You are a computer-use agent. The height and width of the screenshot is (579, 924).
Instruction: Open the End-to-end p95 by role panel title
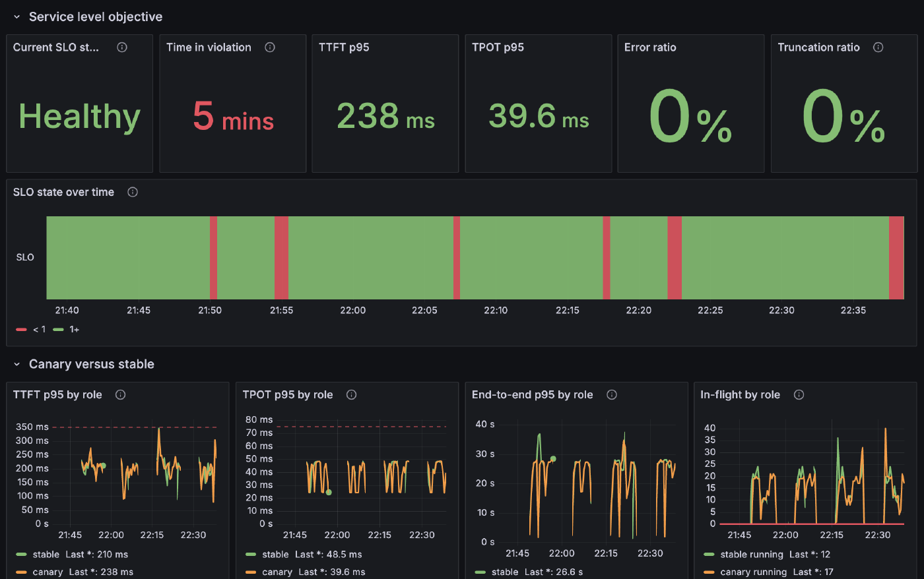pyautogui.click(x=532, y=395)
